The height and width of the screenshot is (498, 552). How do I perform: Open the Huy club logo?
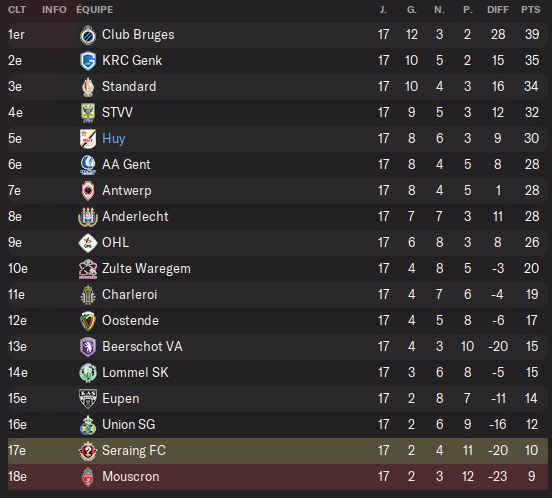(88, 139)
